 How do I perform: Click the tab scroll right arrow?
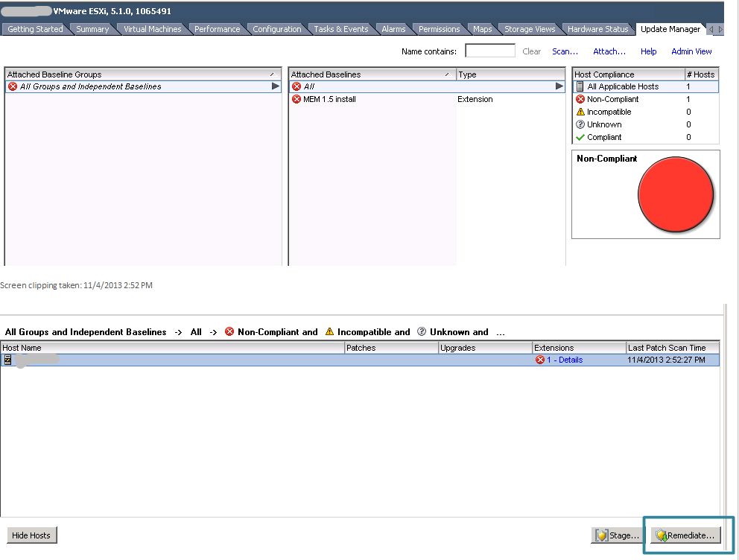pyautogui.click(x=720, y=29)
